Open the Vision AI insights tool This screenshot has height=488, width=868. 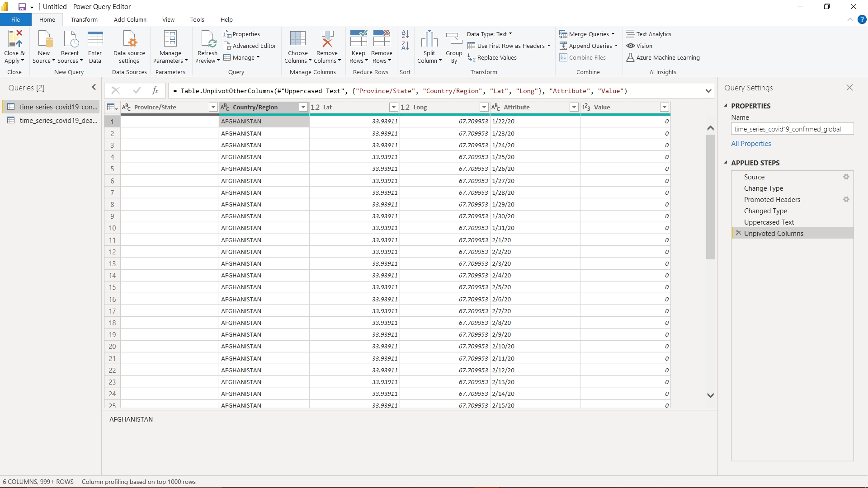[639, 46]
